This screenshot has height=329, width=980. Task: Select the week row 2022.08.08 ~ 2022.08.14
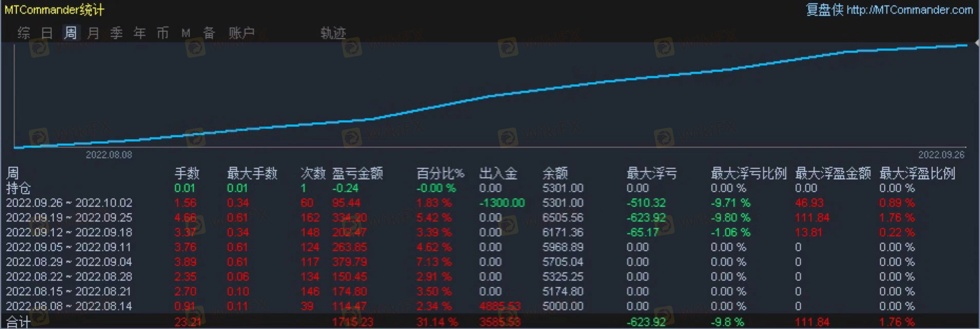[x=69, y=306]
